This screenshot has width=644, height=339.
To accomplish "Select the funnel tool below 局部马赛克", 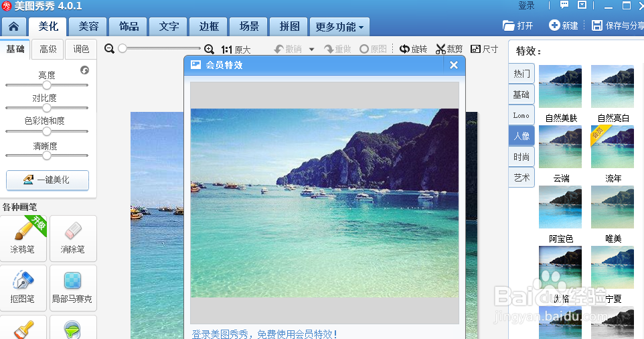I will tap(73, 328).
